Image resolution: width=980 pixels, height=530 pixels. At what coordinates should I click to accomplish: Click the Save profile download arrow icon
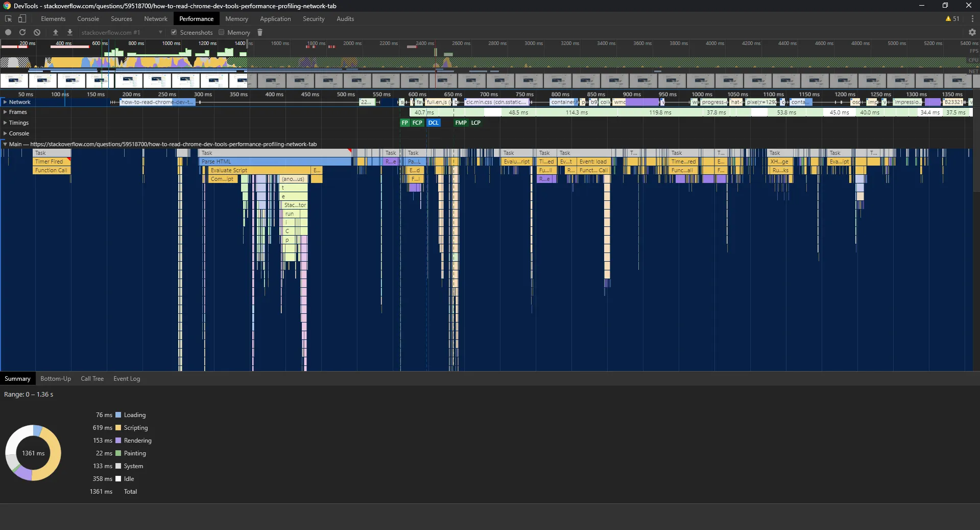tap(70, 32)
